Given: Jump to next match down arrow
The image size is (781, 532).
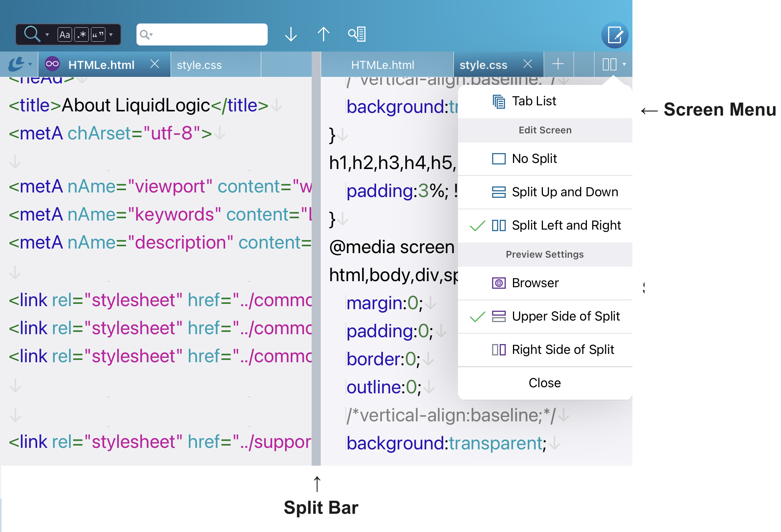Looking at the screenshot, I should tap(291, 34).
